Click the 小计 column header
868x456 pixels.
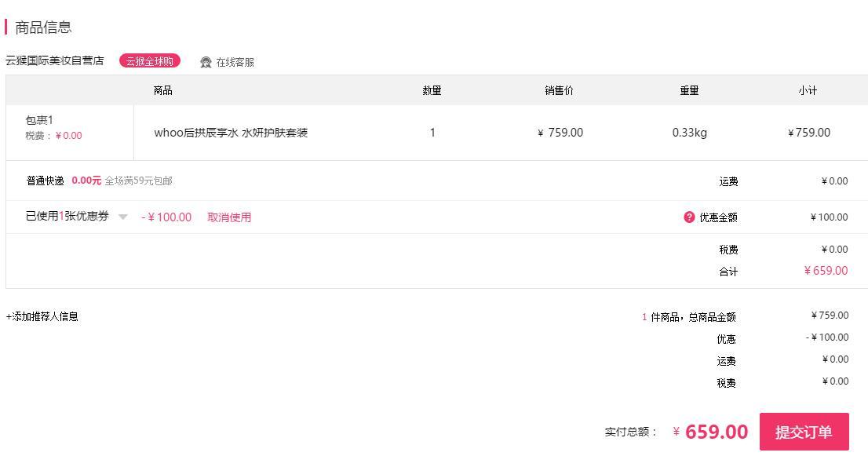(x=808, y=90)
